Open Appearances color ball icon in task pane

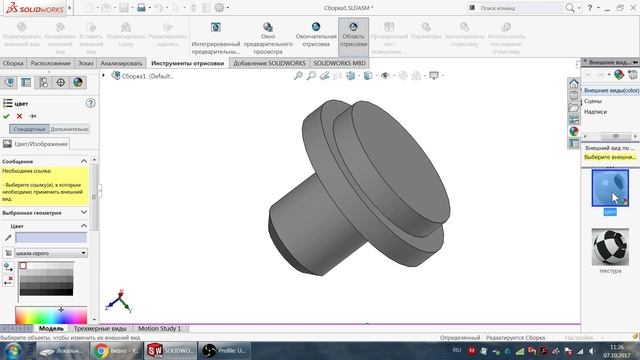pyautogui.click(x=574, y=131)
